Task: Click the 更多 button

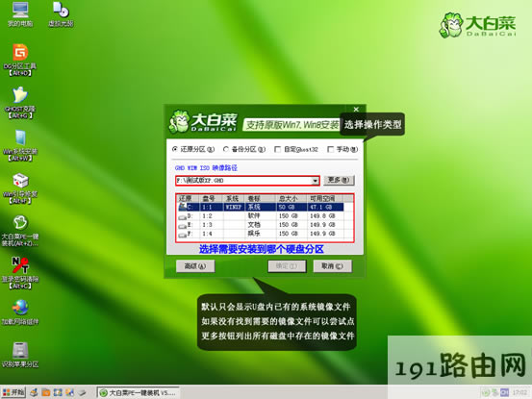Action: click(x=339, y=180)
